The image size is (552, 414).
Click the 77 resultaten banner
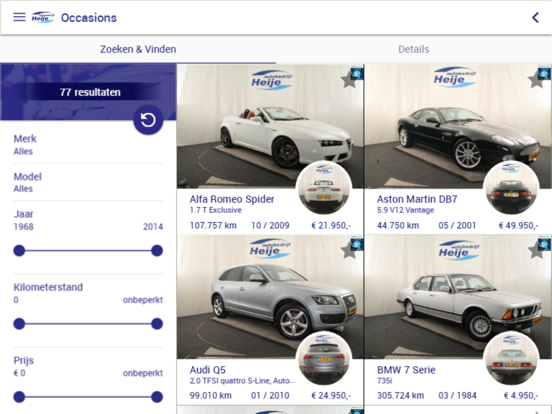click(x=90, y=92)
